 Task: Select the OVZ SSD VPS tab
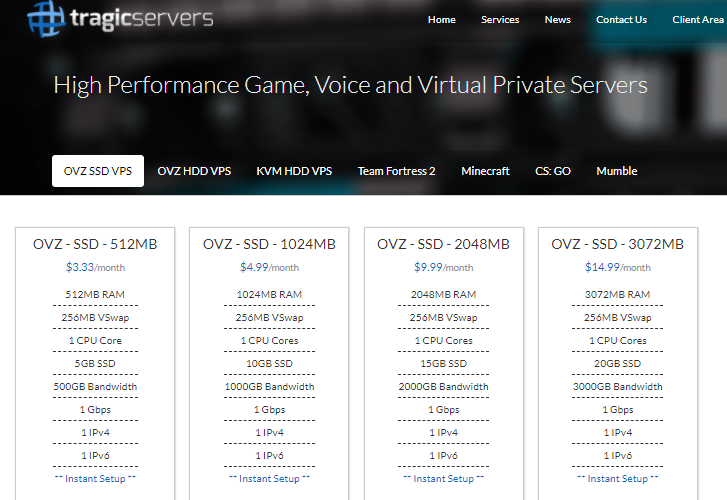click(98, 171)
